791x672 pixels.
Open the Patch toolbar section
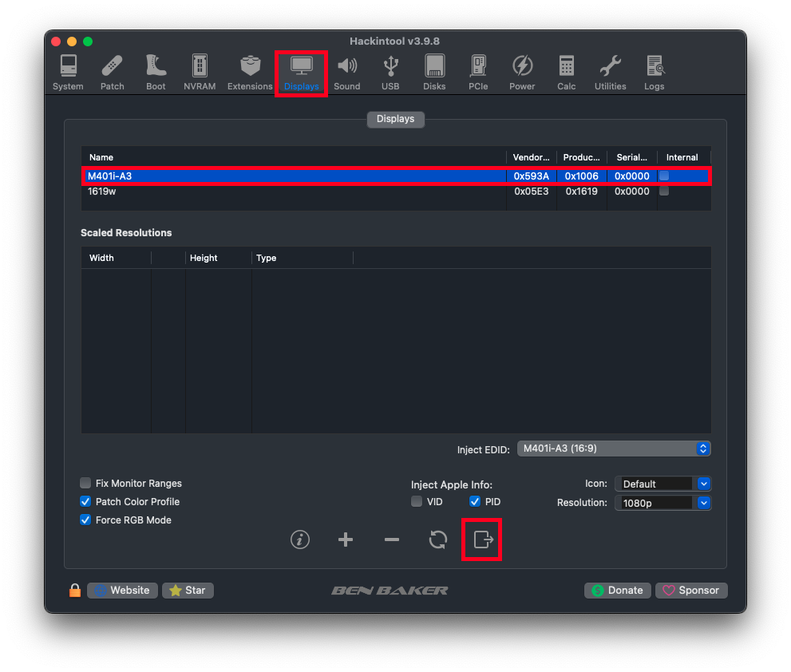(112, 72)
